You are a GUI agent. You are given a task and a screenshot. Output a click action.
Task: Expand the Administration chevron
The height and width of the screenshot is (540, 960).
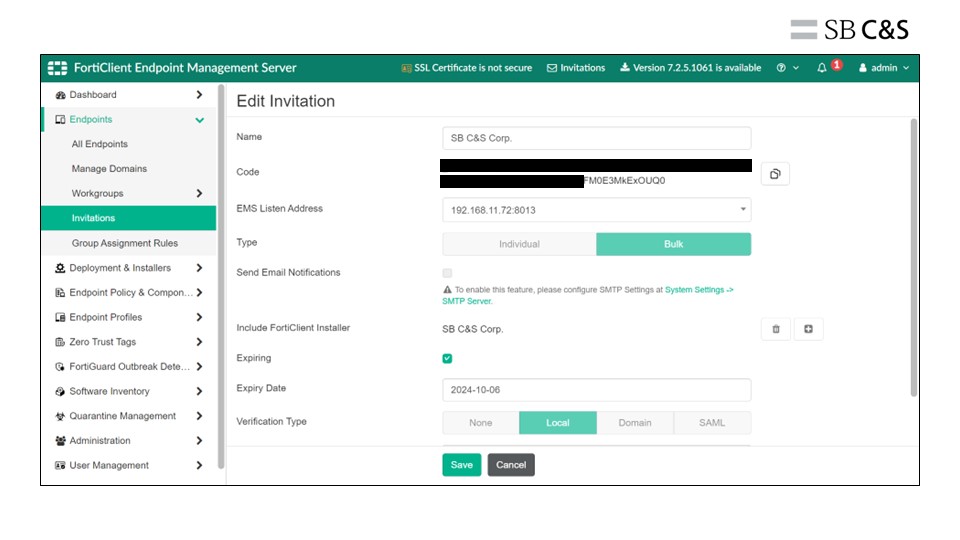pyautogui.click(x=199, y=441)
